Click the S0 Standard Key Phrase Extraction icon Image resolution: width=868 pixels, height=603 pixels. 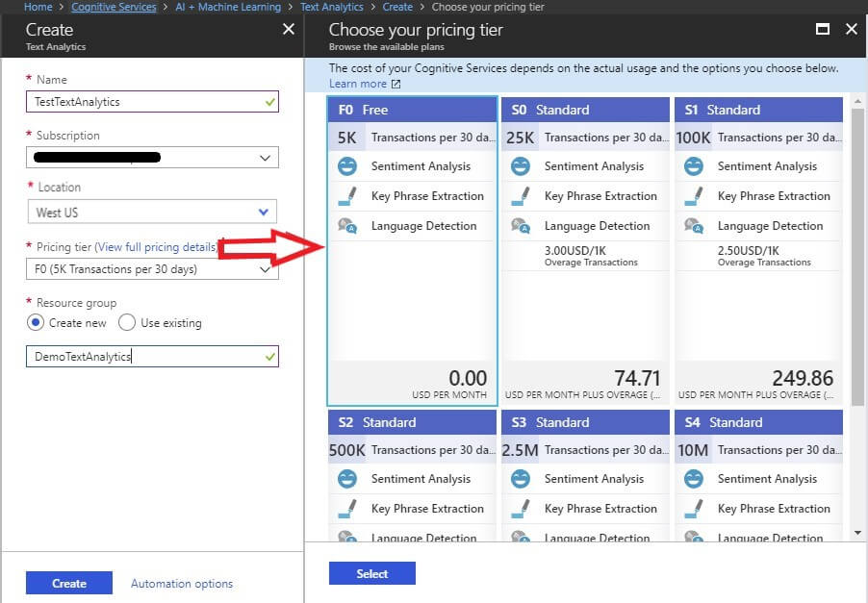521,196
